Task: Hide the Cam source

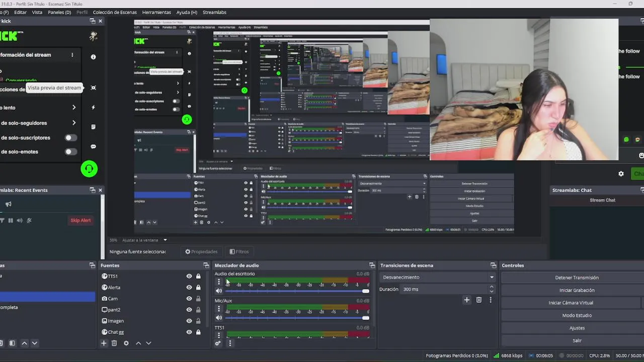Action: click(189, 298)
